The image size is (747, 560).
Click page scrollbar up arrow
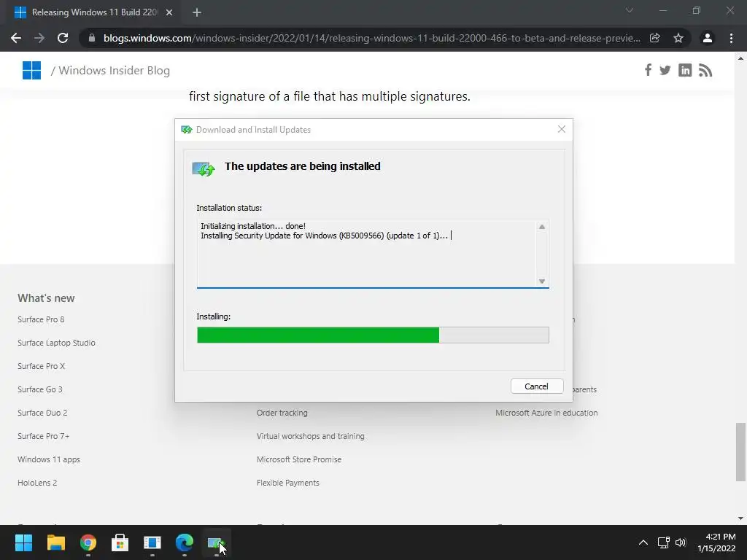pos(740,58)
